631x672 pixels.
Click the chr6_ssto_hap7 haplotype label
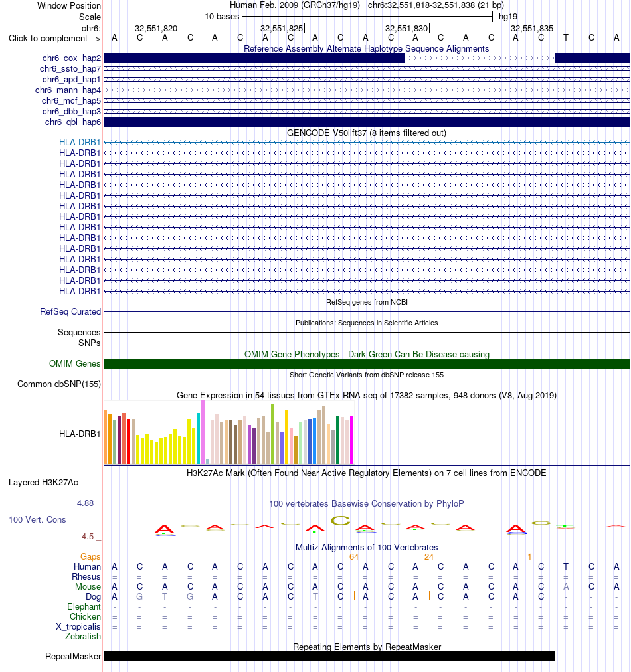[70, 69]
